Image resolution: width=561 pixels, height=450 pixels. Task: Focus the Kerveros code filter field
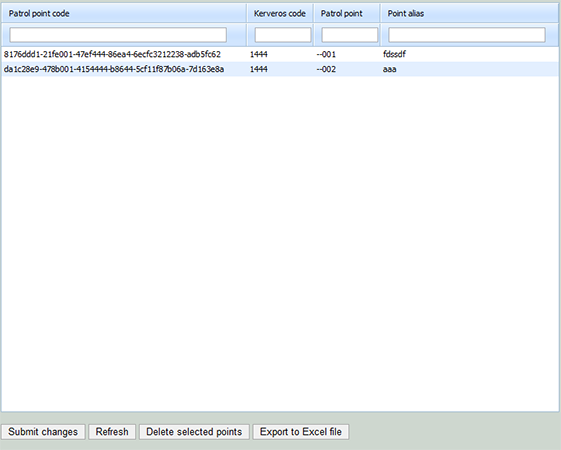283,35
